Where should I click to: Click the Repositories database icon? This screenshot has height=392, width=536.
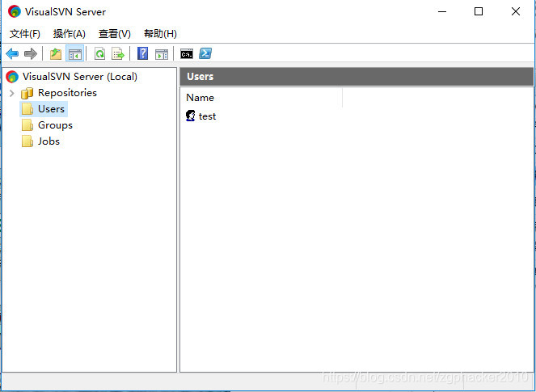pos(27,93)
